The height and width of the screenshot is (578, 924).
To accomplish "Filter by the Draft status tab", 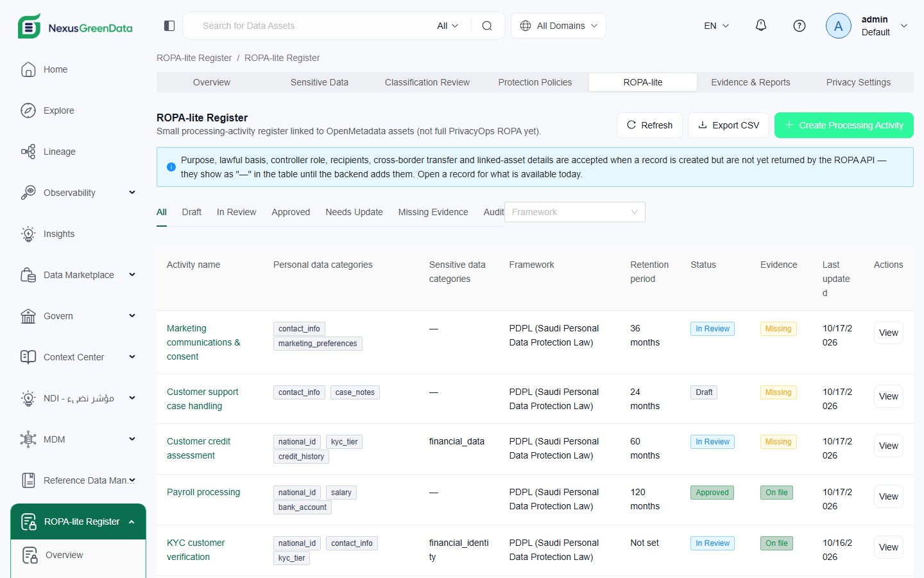I will (191, 212).
